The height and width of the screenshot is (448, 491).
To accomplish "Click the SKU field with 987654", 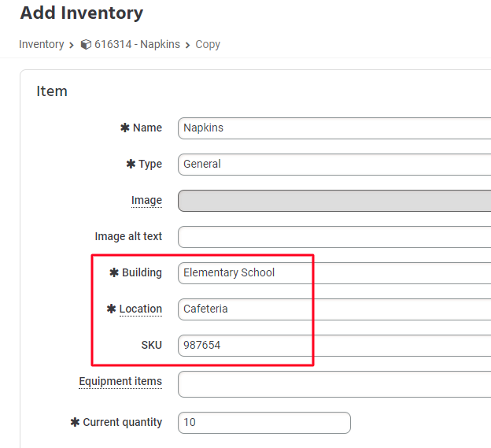I will tap(334, 346).
